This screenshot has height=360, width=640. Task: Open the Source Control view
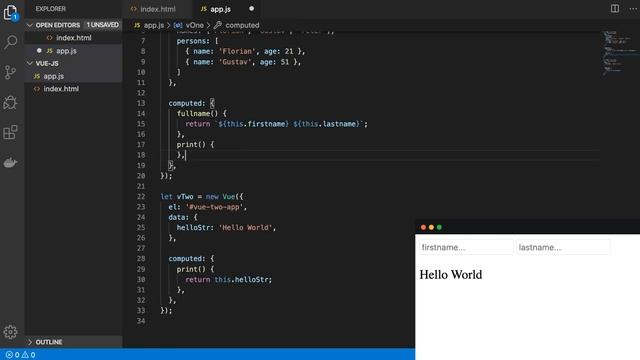coord(10,72)
